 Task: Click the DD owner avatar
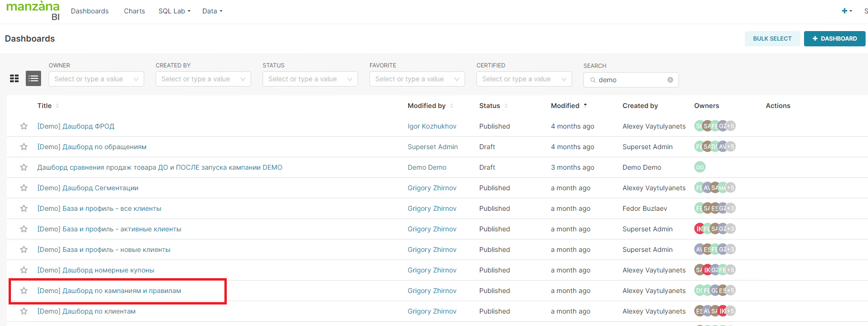[x=699, y=167]
